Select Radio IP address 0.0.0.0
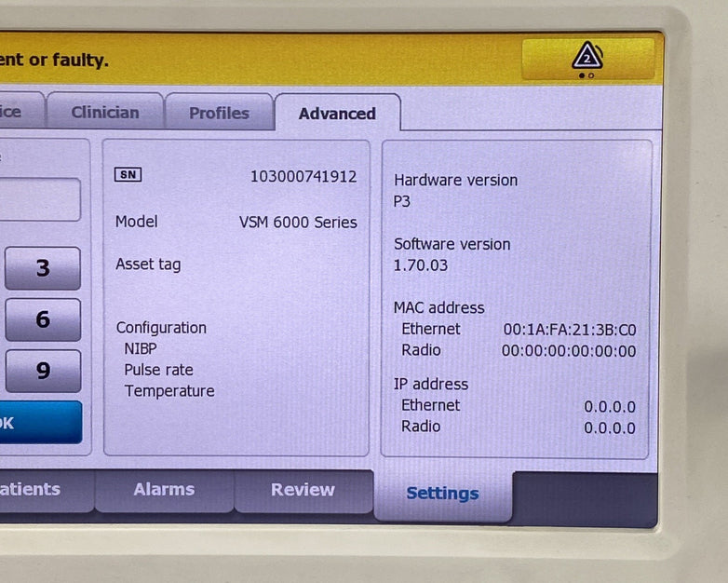Viewport: 728px width, 583px height. click(x=610, y=427)
